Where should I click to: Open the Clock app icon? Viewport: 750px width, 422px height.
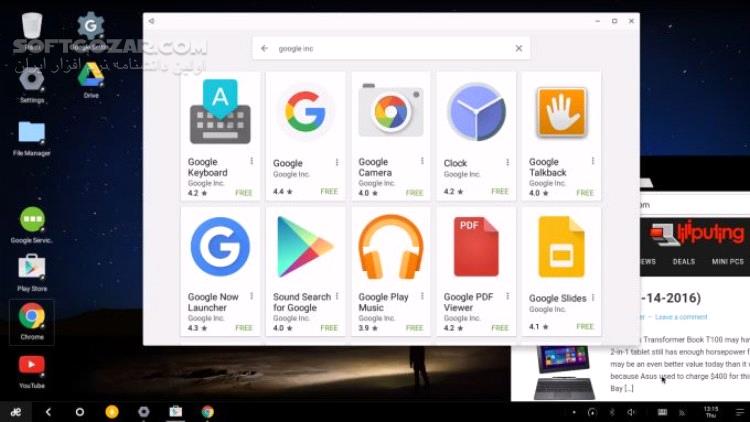(x=476, y=111)
